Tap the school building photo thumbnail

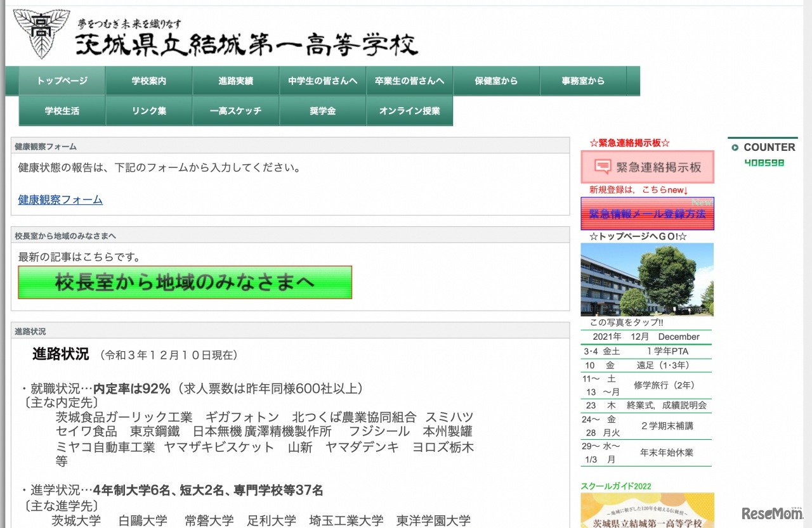(x=646, y=279)
